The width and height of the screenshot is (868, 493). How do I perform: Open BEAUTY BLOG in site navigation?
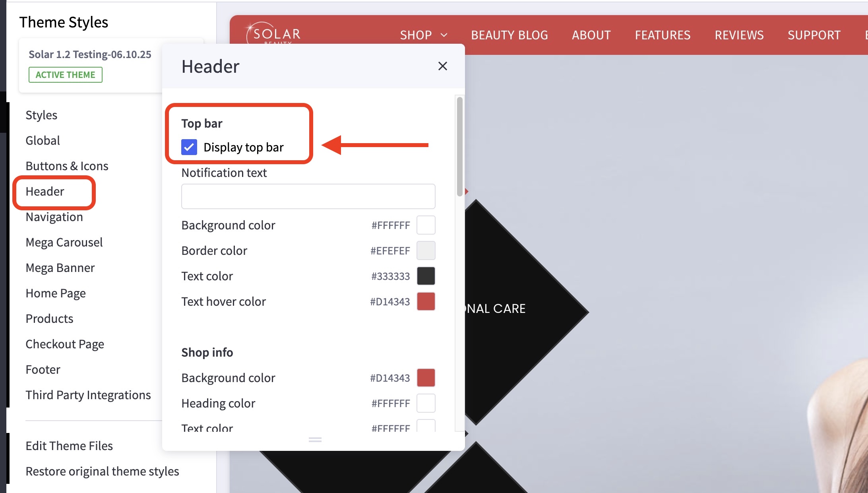pyautogui.click(x=509, y=35)
